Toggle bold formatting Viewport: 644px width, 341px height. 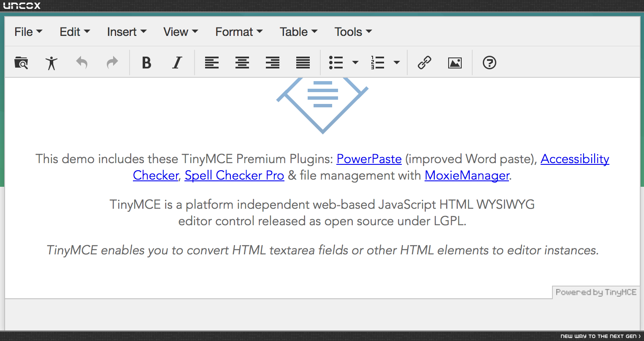(x=146, y=63)
